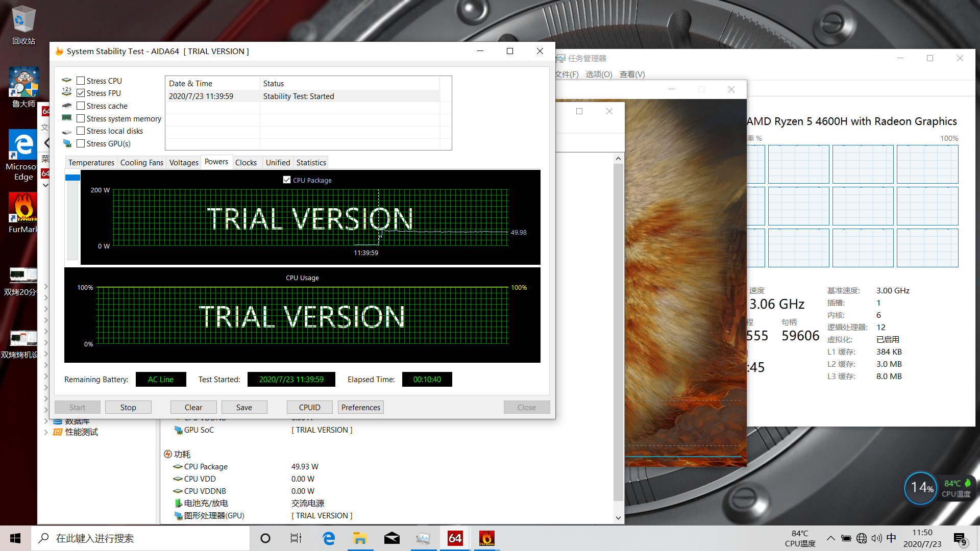Click the 功耗 power section icon
This screenshot has height=551, width=980.
pos(168,454)
